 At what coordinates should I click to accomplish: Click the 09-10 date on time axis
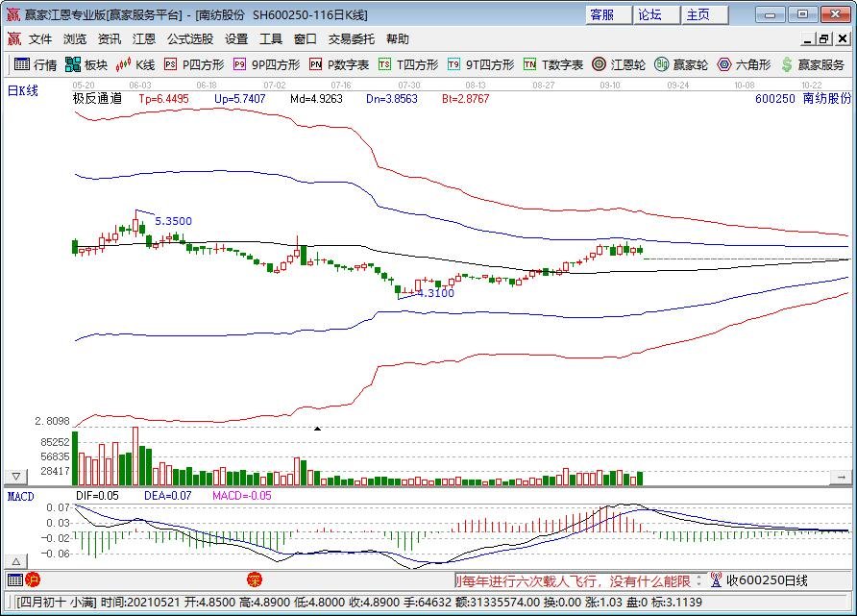[x=610, y=86]
